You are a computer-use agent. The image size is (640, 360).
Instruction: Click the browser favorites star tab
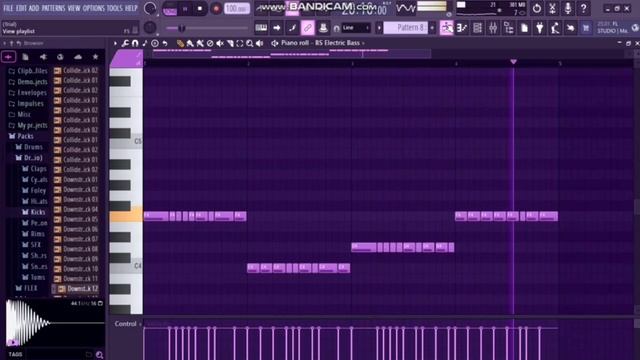95,57
